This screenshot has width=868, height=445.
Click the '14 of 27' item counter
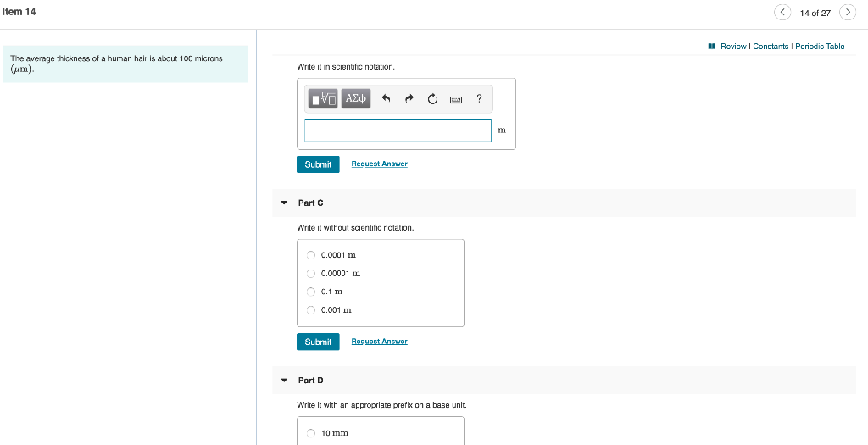point(815,14)
